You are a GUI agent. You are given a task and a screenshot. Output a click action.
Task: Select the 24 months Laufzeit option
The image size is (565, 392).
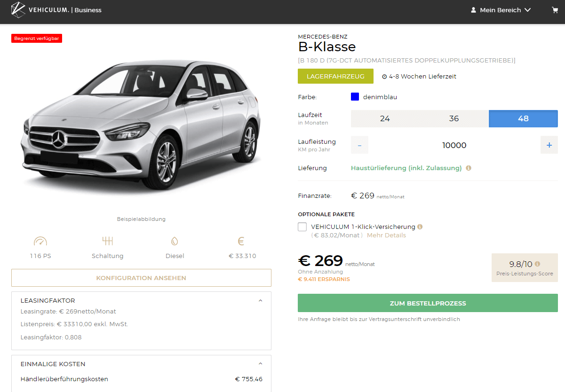coord(385,118)
